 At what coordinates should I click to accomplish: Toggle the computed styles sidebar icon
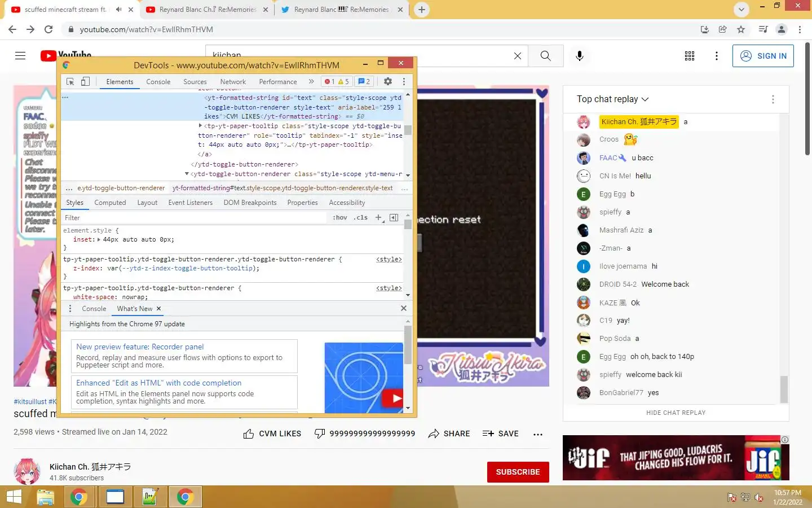[x=394, y=217]
